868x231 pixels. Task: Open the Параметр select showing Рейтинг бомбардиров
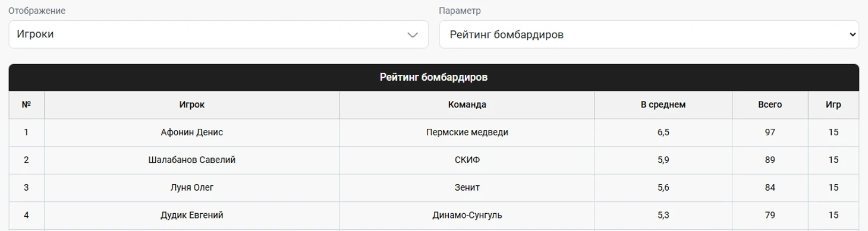[x=649, y=34]
